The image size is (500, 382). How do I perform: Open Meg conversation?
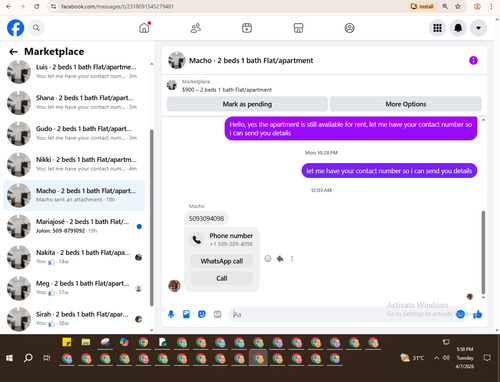(74, 288)
